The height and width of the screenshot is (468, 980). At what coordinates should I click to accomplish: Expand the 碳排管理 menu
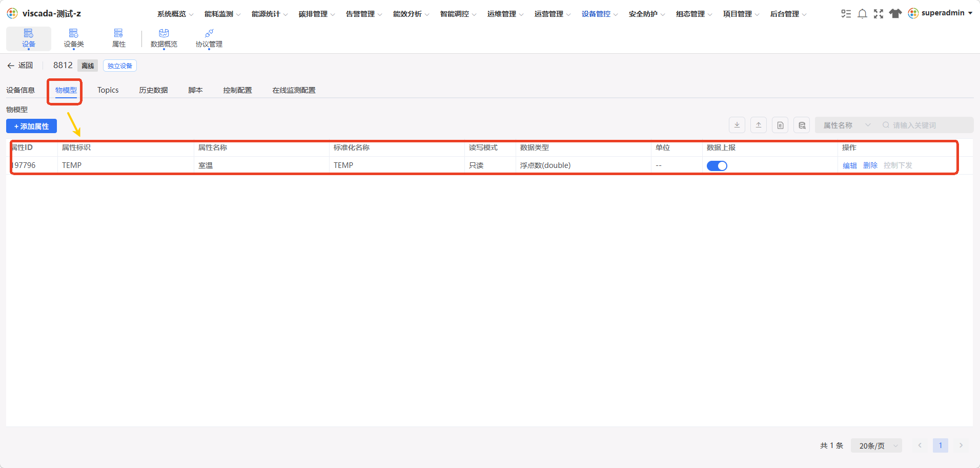317,14
